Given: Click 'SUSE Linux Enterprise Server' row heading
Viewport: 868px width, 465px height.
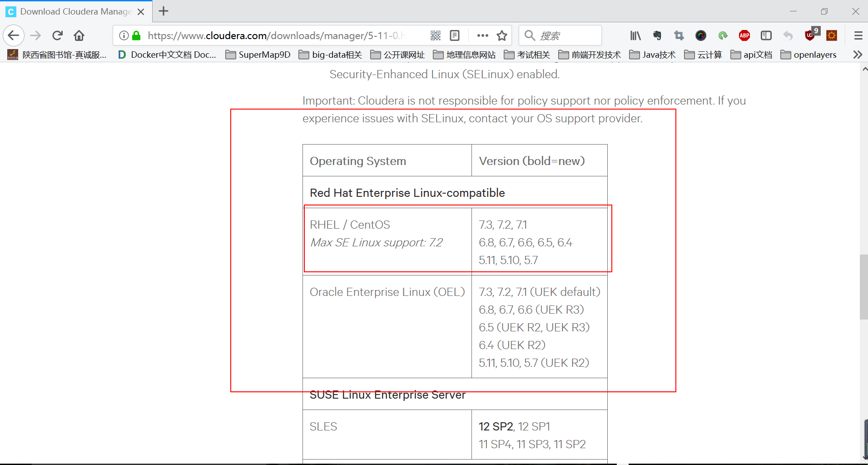Looking at the screenshot, I should (x=387, y=395).
